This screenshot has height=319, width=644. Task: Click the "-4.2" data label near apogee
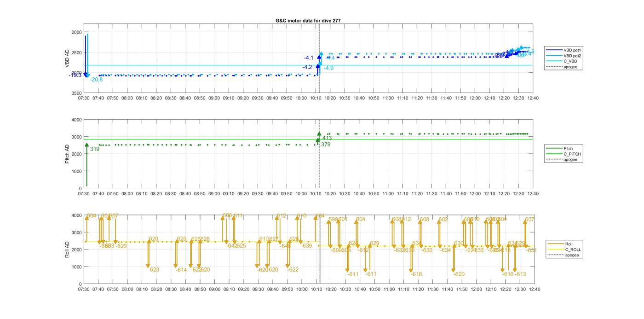[x=307, y=67]
